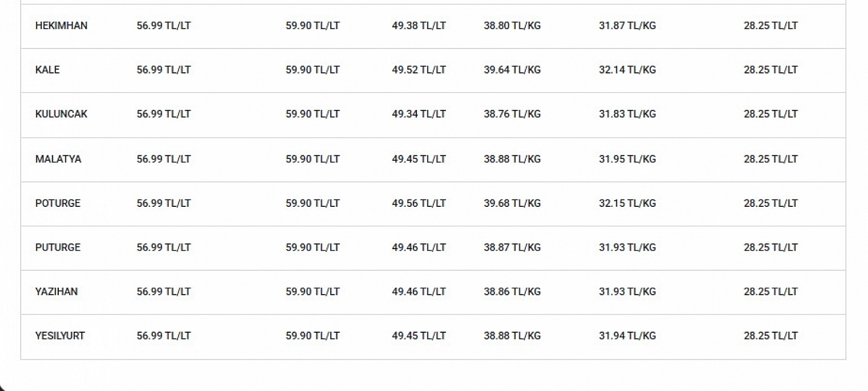The image size is (868, 391).
Task: Select the 38.80 TL/KG price in HEKIMHAN row
Action: 512,26
